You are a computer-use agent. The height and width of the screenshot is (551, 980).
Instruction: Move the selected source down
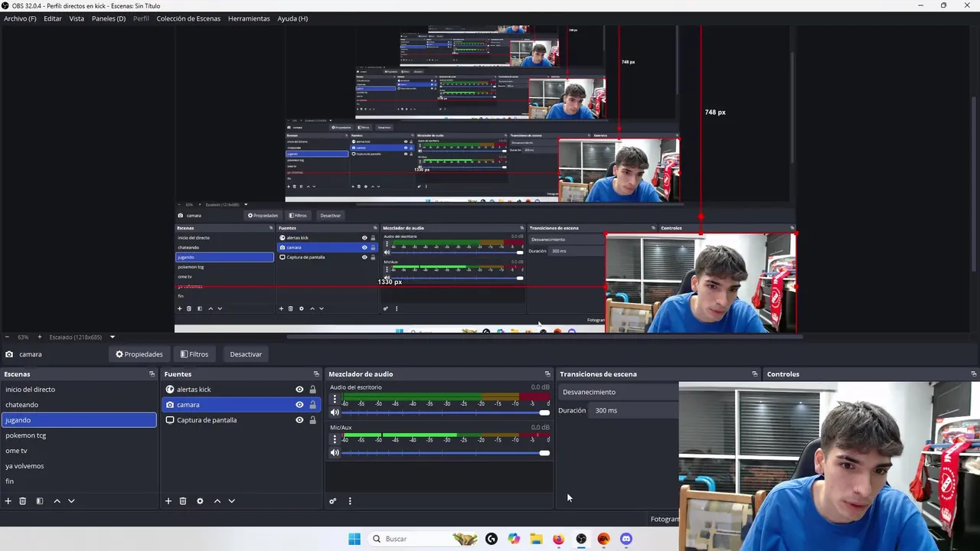231,501
